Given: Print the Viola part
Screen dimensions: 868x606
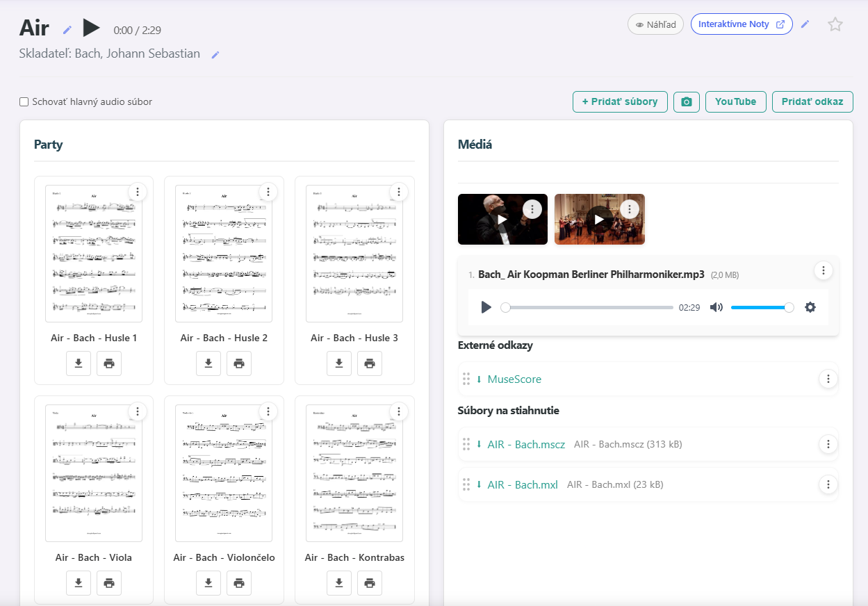Looking at the screenshot, I should 109,583.
